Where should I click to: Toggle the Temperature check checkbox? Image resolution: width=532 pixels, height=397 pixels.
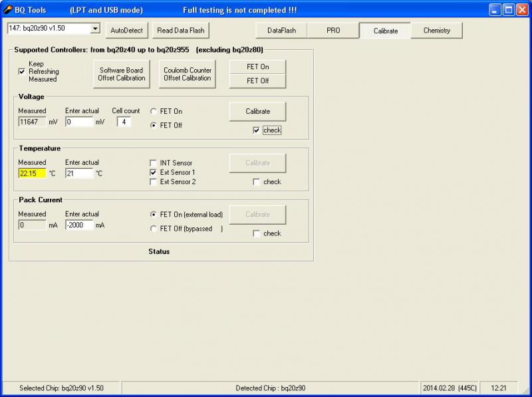click(x=257, y=182)
